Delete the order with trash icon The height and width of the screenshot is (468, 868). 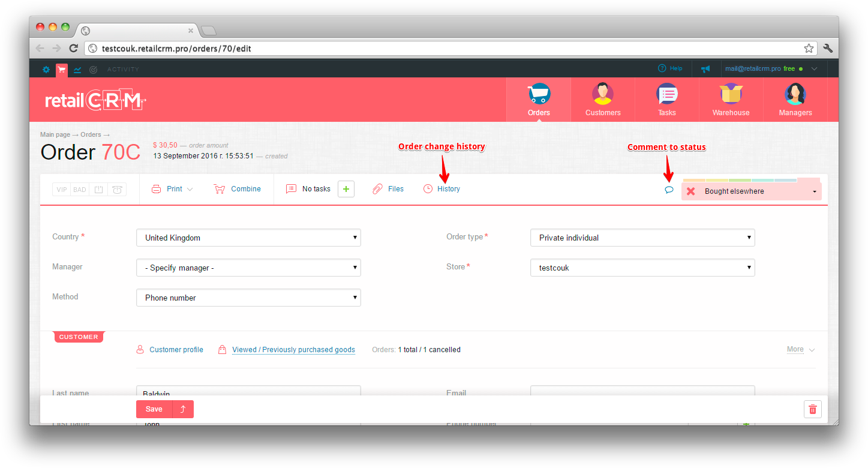[x=813, y=409]
